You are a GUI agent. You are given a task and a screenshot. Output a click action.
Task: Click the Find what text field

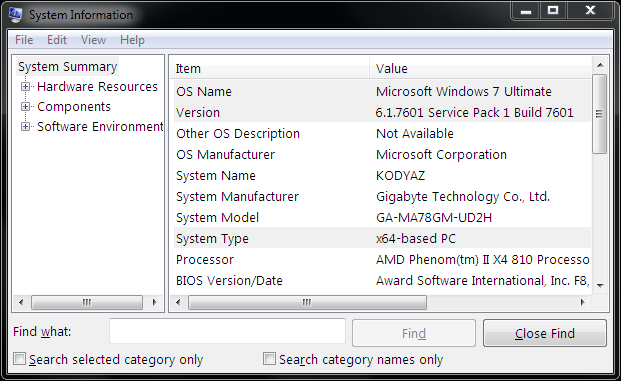point(227,331)
